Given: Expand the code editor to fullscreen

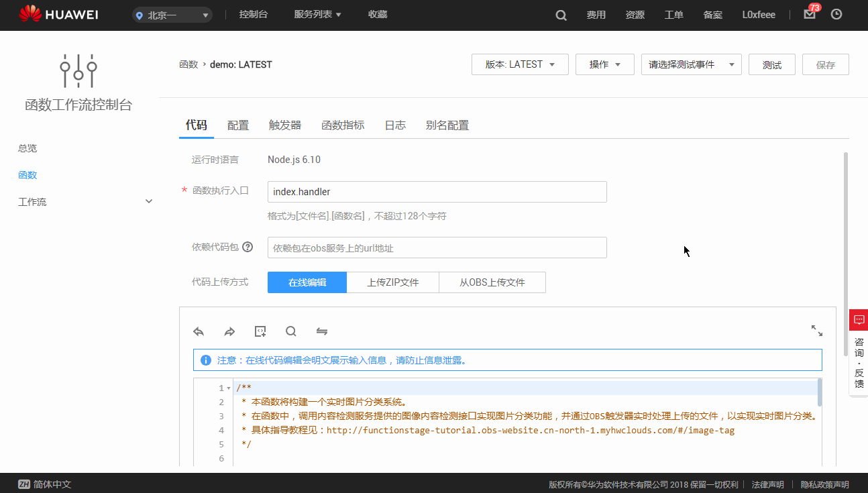Looking at the screenshot, I should coord(816,331).
